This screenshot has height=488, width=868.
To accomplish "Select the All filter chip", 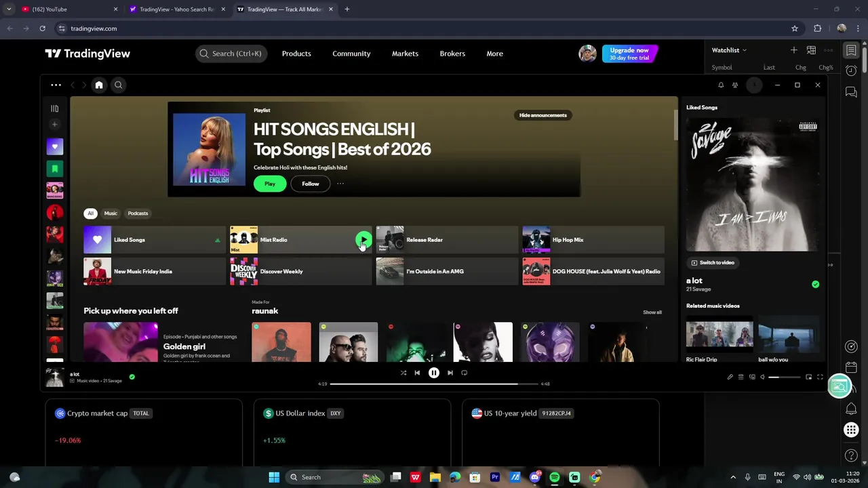I will tap(90, 213).
